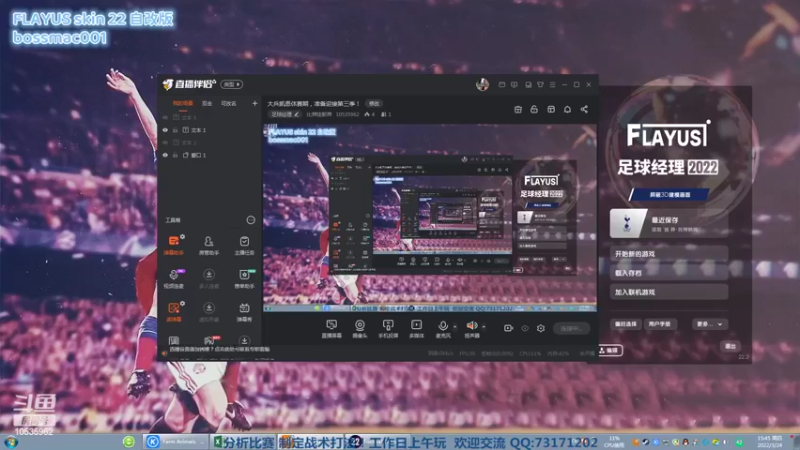Open the 视频连麦 tool
The width and height of the screenshot is (800, 450).
(x=174, y=279)
